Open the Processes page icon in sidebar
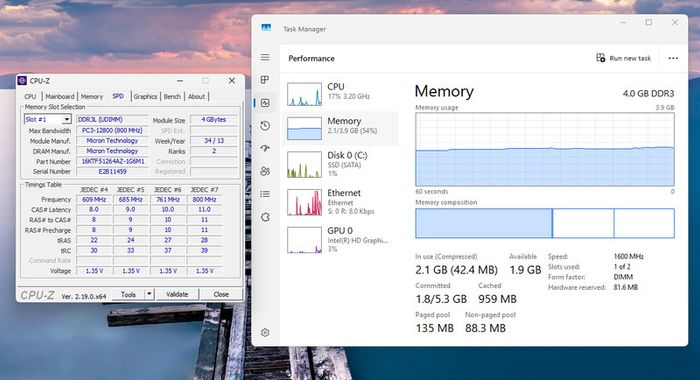 pyautogui.click(x=265, y=80)
